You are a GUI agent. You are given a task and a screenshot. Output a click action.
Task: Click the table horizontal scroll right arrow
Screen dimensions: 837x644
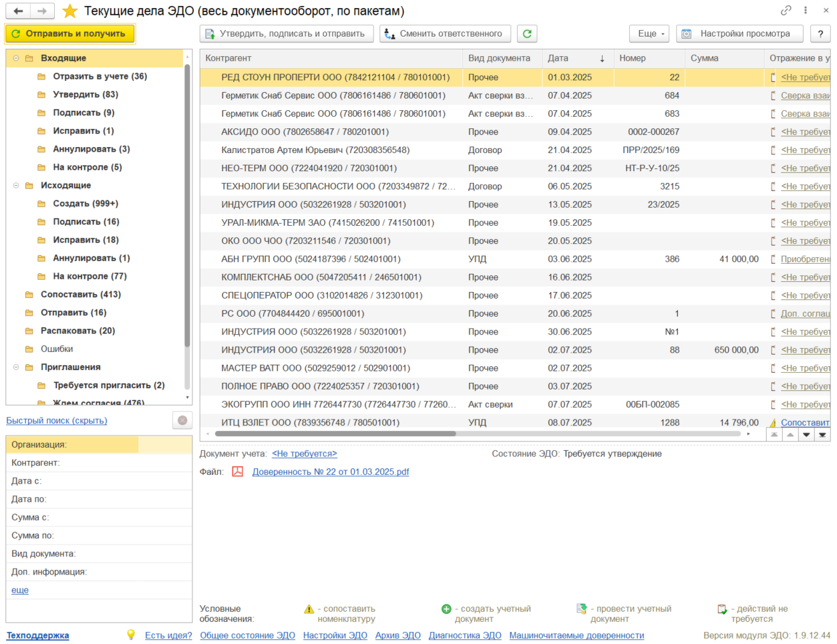748,434
